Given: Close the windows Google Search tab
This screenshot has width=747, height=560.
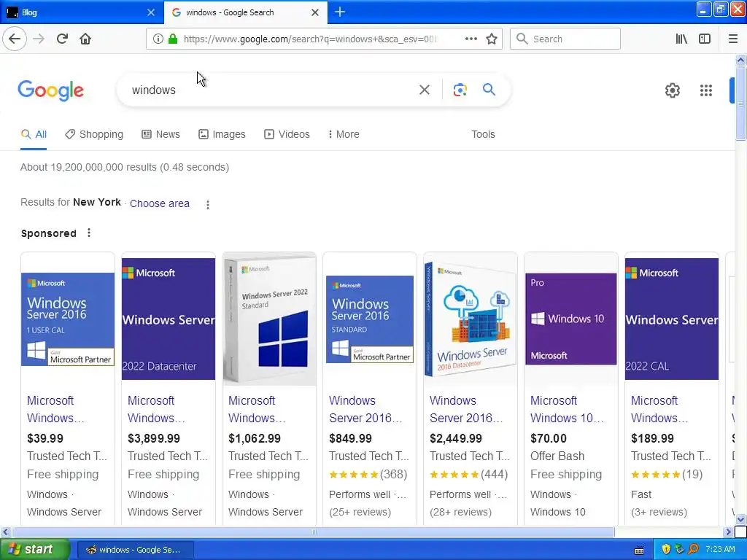Looking at the screenshot, I should (x=315, y=12).
